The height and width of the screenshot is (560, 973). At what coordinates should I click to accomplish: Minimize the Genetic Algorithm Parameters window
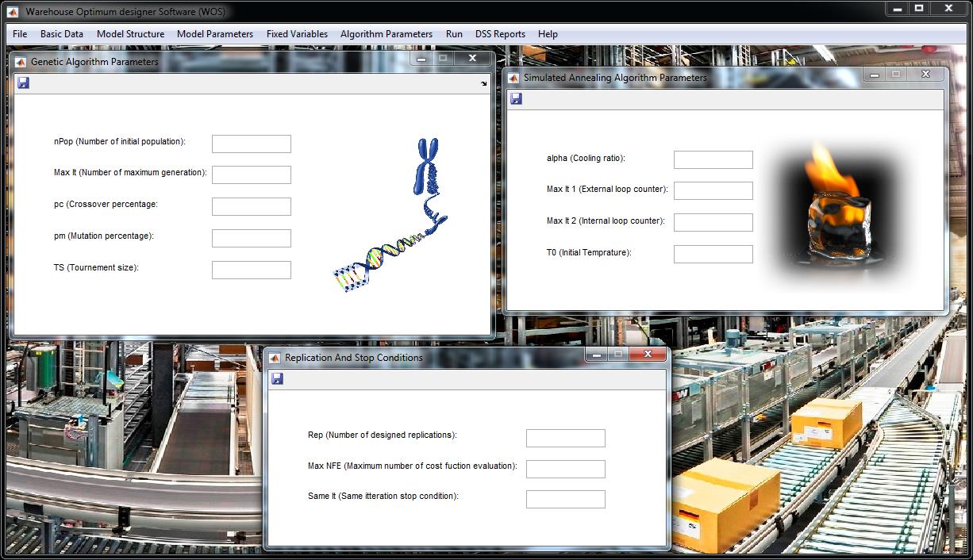click(421, 58)
